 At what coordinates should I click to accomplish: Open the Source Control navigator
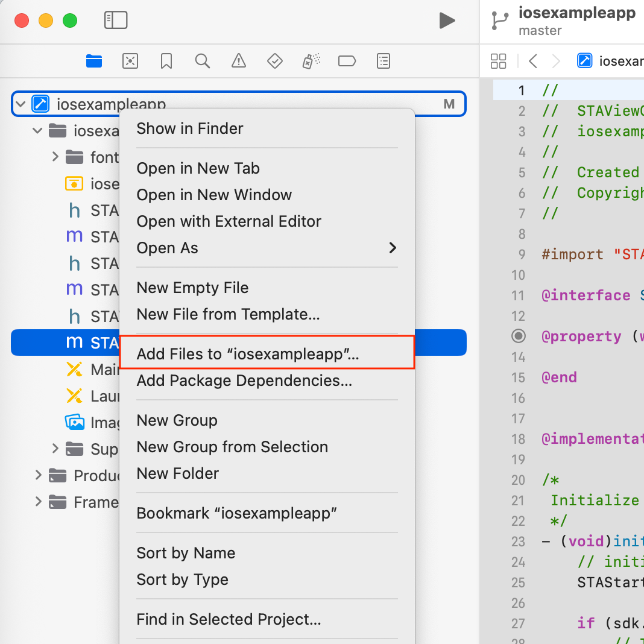point(130,61)
